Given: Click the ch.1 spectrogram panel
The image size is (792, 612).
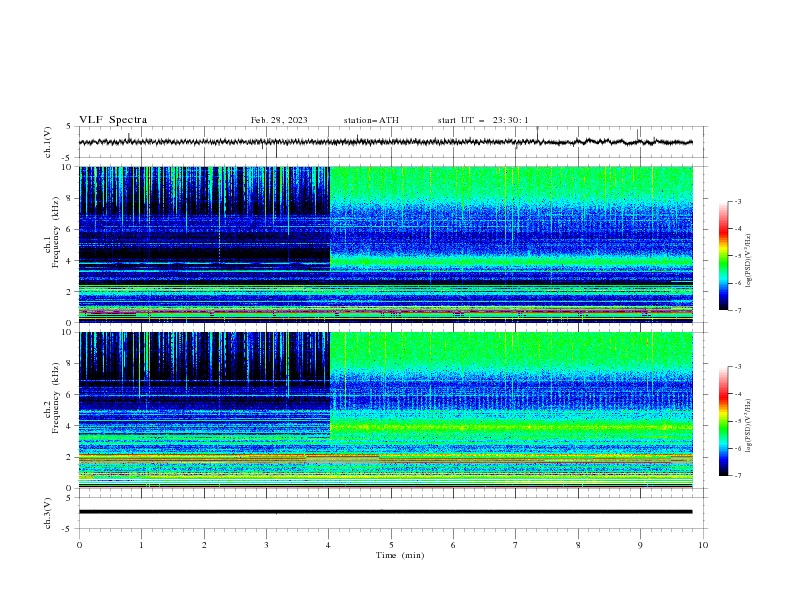Looking at the screenshot, I should [385, 244].
